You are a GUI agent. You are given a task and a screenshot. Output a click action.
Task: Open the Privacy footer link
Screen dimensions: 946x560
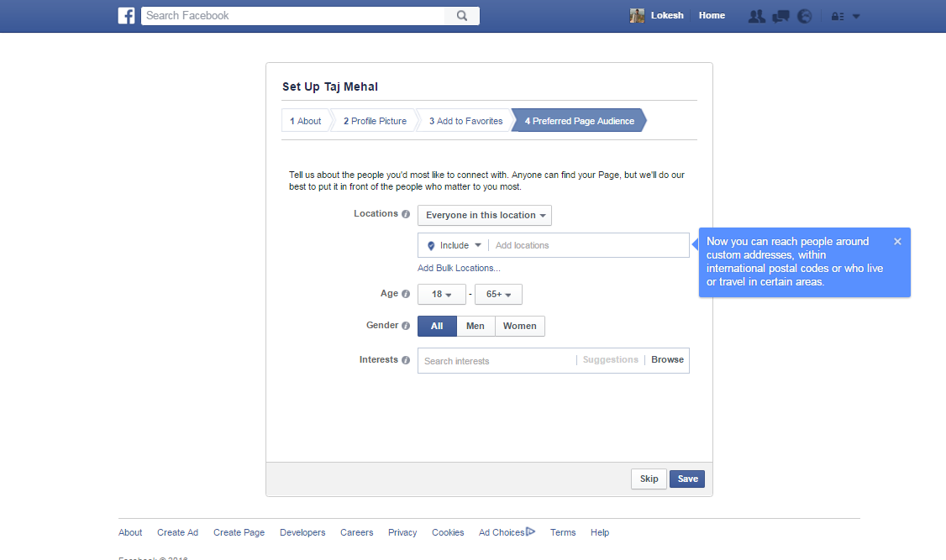coord(402,532)
